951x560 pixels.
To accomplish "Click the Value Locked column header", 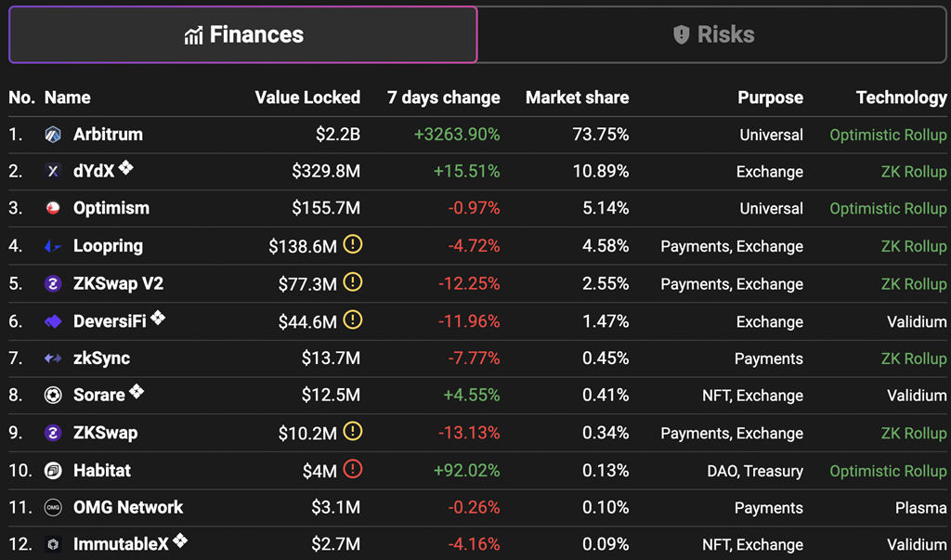I will 307,98.
